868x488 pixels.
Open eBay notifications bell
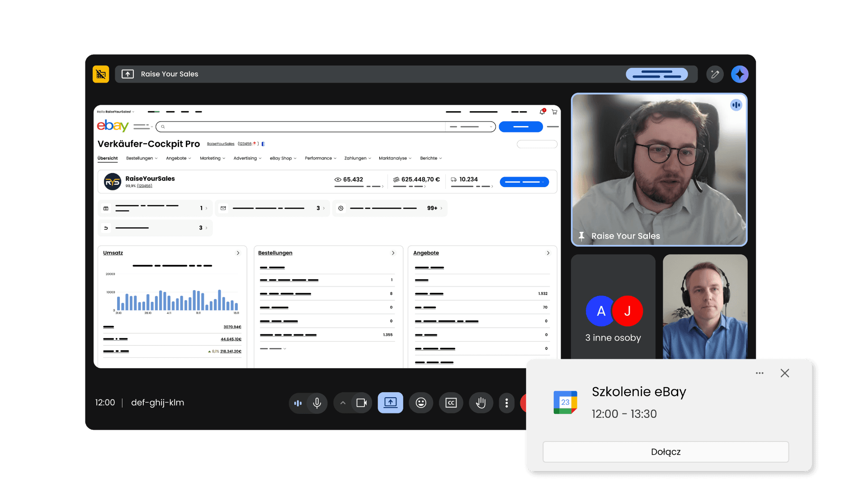(x=542, y=112)
